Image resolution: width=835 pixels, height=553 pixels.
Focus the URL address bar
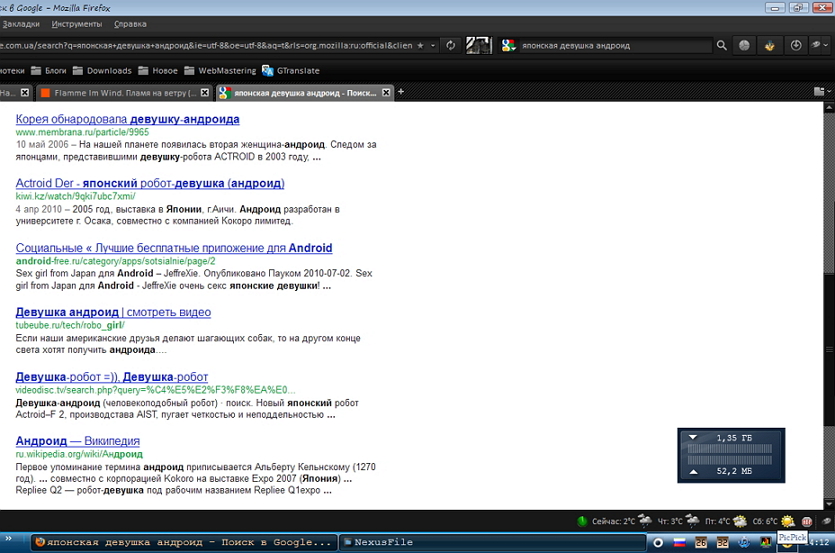[x=206, y=46]
